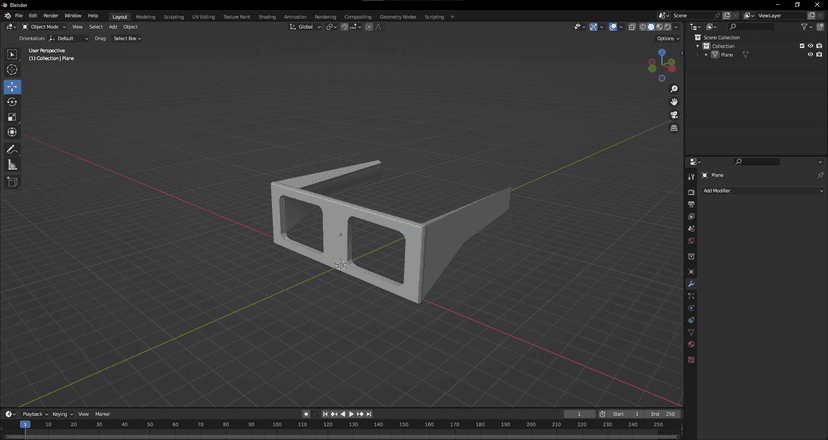Select the Cursor tool in left toolbar
828x440 pixels.
12,70
